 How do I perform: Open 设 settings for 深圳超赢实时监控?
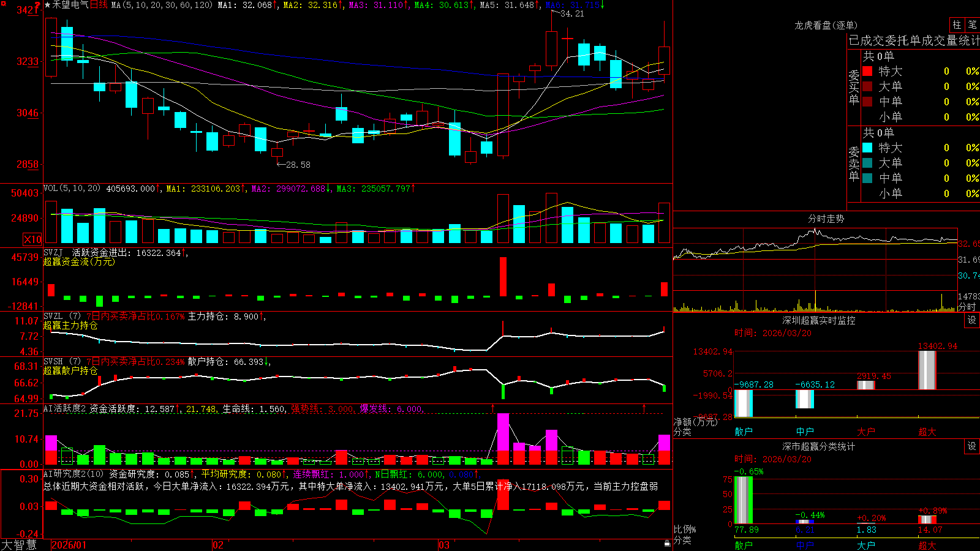click(x=972, y=320)
